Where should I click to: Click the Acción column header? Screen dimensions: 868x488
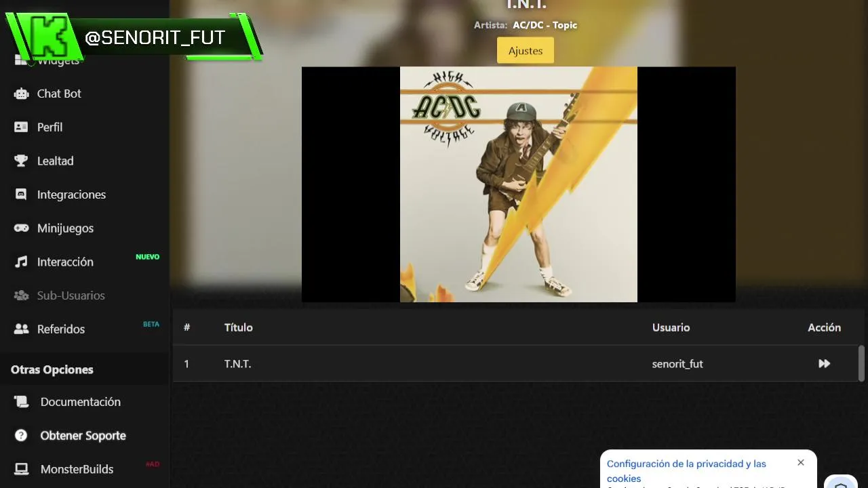click(x=824, y=327)
